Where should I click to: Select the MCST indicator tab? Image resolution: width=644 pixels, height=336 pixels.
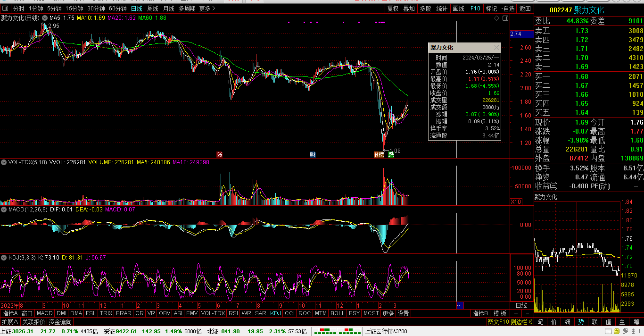[x=371, y=313]
